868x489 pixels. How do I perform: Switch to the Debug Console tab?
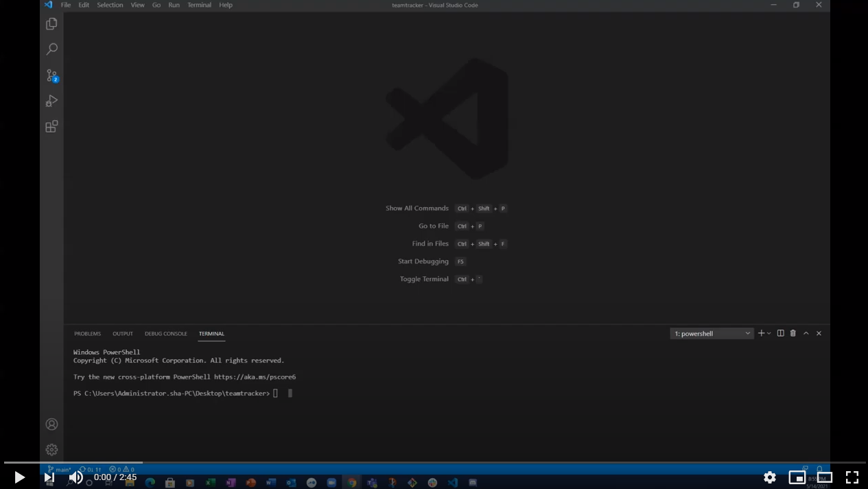[166, 334]
